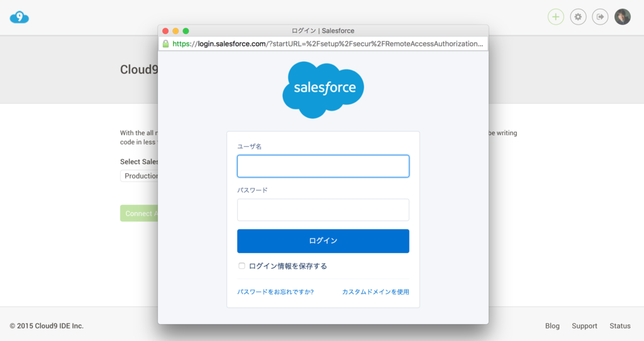The height and width of the screenshot is (341, 644).
Task: Click the green Connect button on Cloud9 page
Action: tap(139, 214)
